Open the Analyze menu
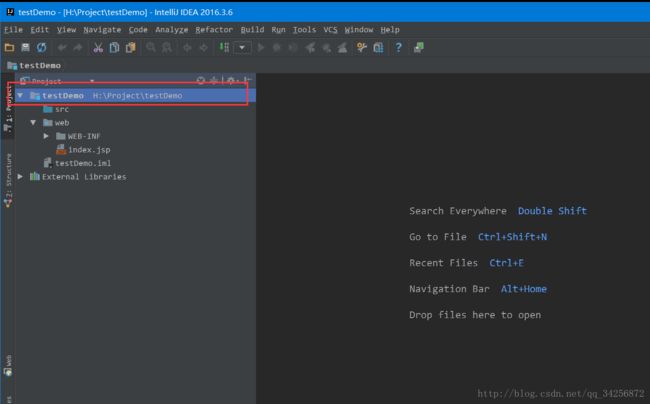The height and width of the screenshot is (404, 650). [172, 30]
